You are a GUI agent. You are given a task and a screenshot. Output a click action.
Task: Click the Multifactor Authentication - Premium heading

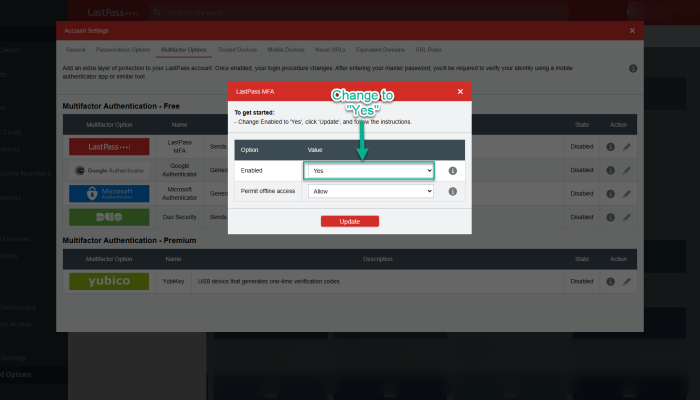coord(129,240)
